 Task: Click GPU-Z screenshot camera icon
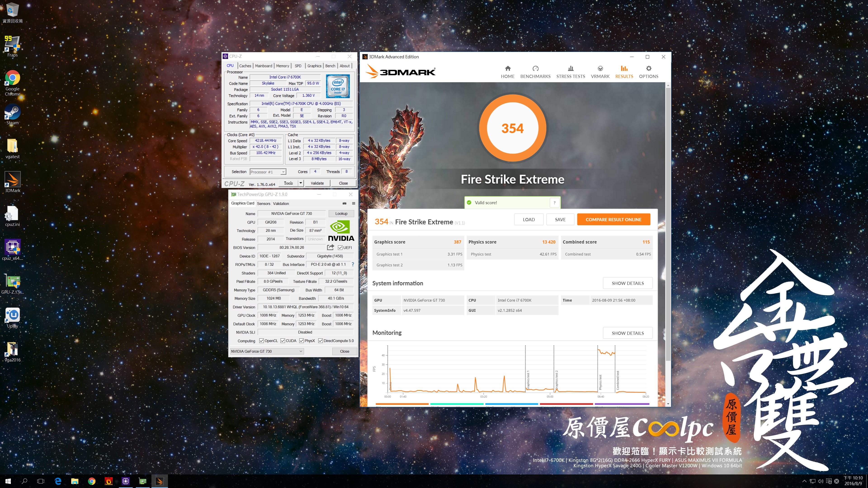[x=344, y=203]
